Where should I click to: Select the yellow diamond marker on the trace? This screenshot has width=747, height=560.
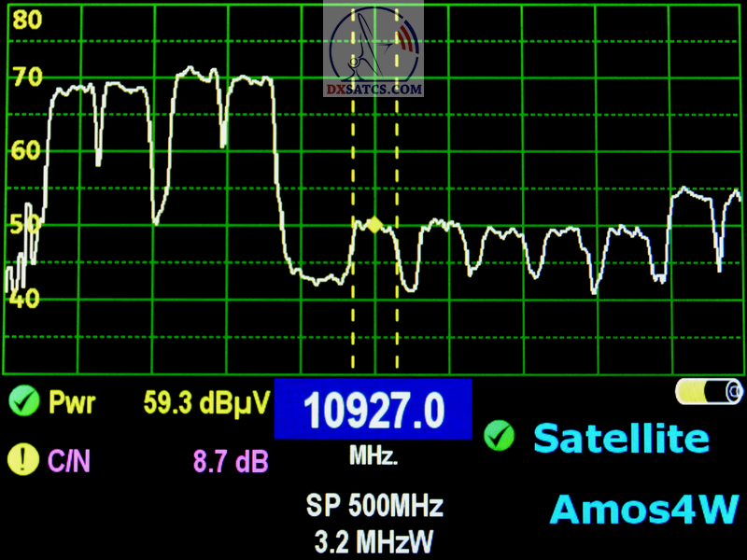click(x=374, y=225)
